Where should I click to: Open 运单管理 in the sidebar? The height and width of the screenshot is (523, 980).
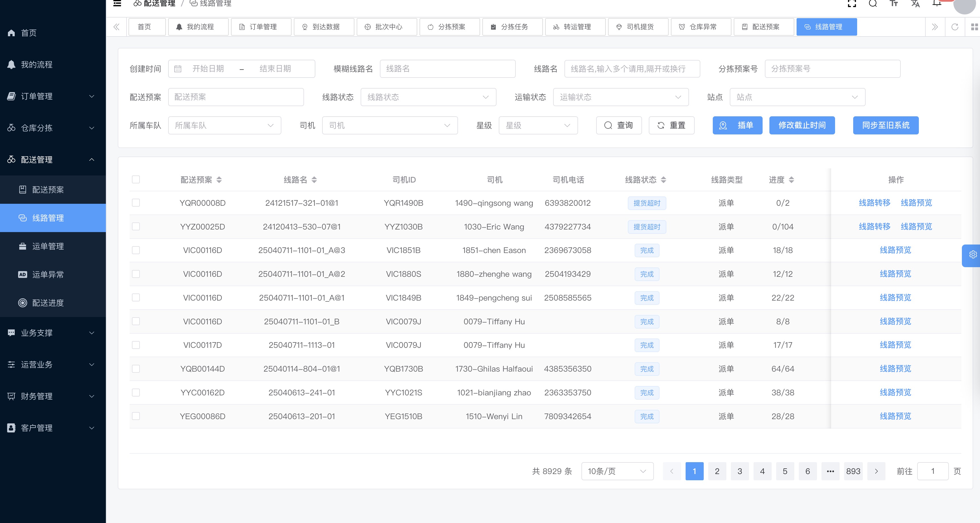click(48, 247)
